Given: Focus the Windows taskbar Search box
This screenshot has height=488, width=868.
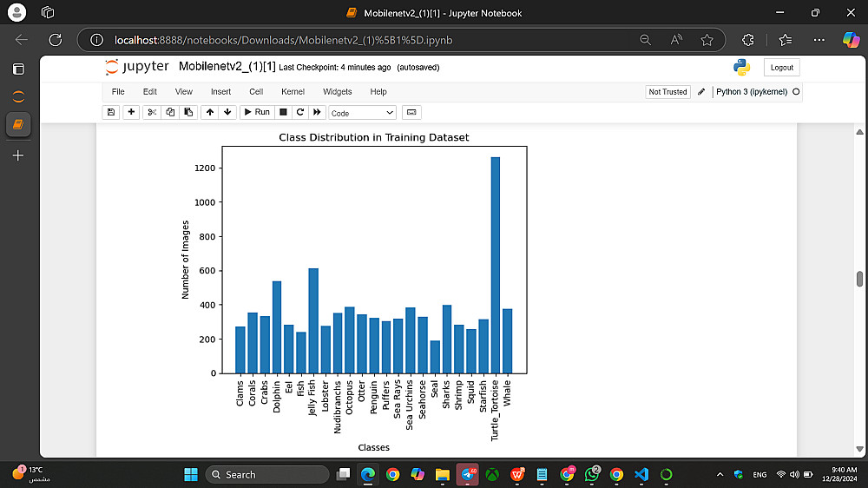Looking at the screenshot, I should click(267, 474).
